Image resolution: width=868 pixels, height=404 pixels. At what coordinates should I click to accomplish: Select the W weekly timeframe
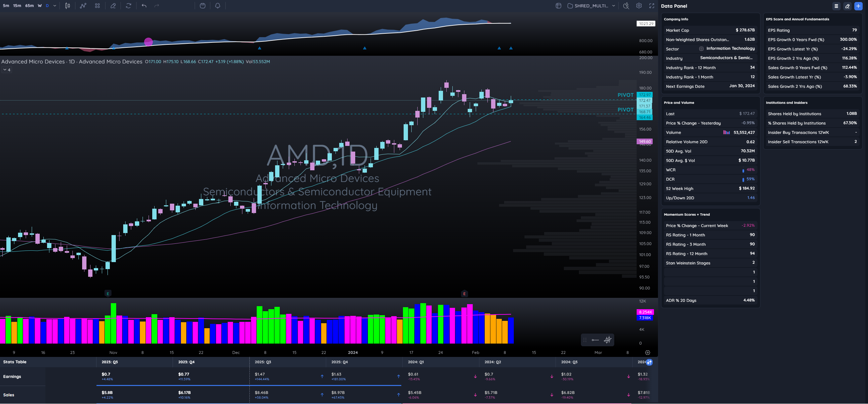[x=40, y=6]
